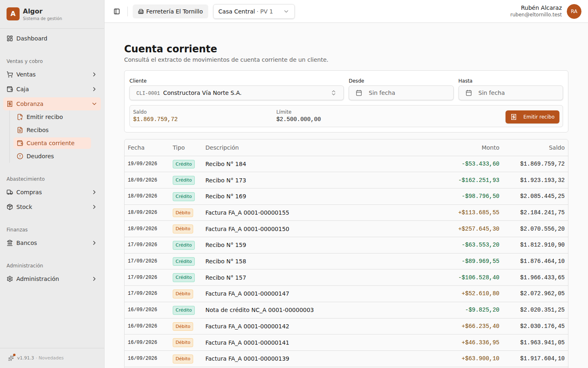588x368 pixels.
Task: Click the Ferretería El Tornillo button
Action: [170, 11]
